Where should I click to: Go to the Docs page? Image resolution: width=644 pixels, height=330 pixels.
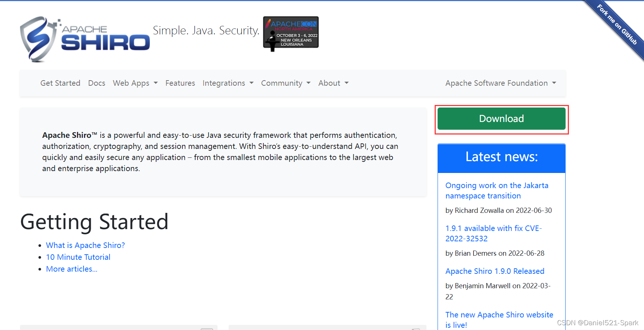97,83
